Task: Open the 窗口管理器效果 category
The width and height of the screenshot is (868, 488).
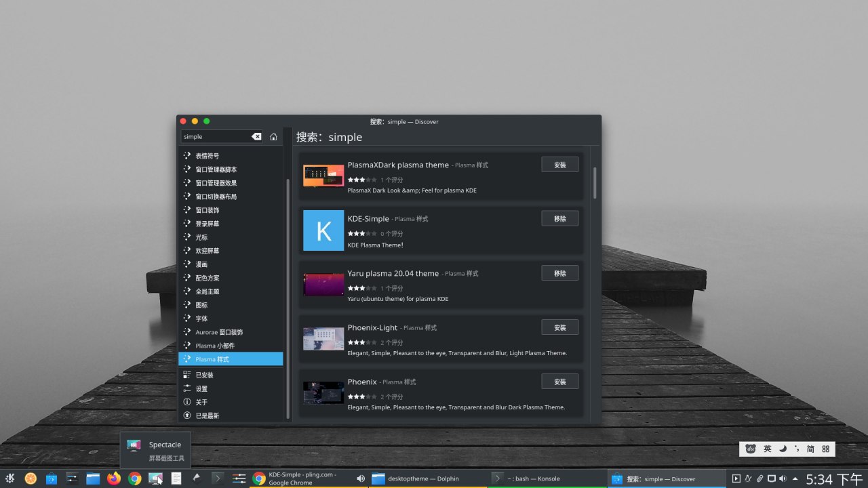Action: pyautogui.click(x=231, y=183)
